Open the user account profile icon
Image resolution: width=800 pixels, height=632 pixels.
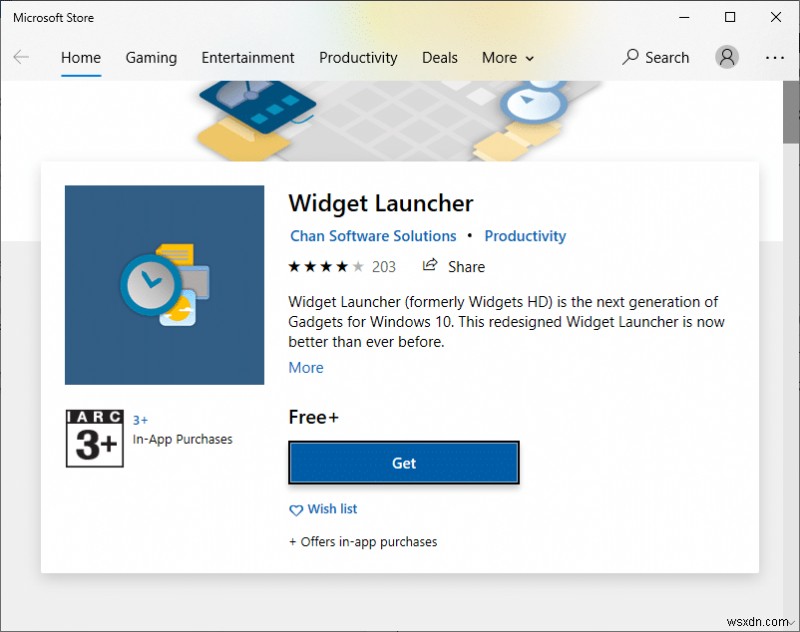coord(727,57)
